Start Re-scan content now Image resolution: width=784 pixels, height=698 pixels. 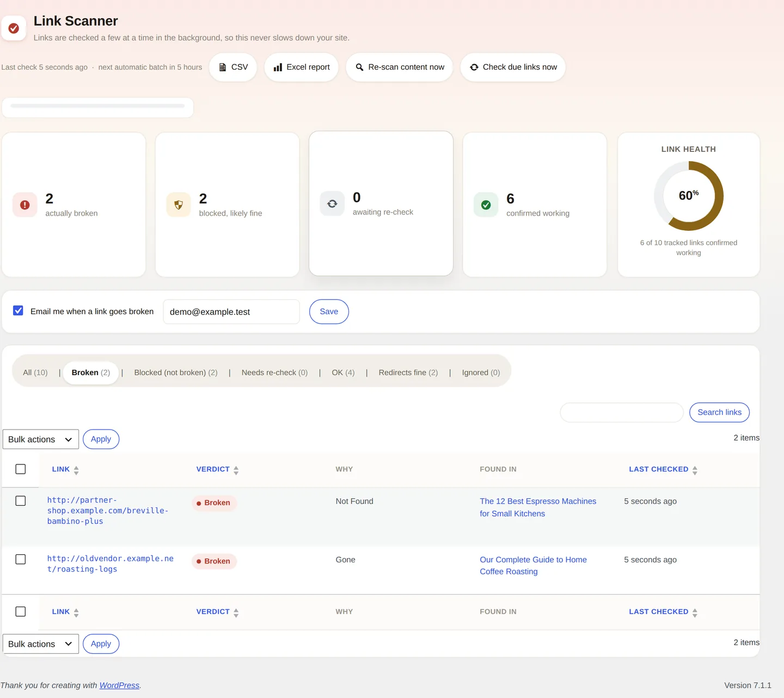400,67
